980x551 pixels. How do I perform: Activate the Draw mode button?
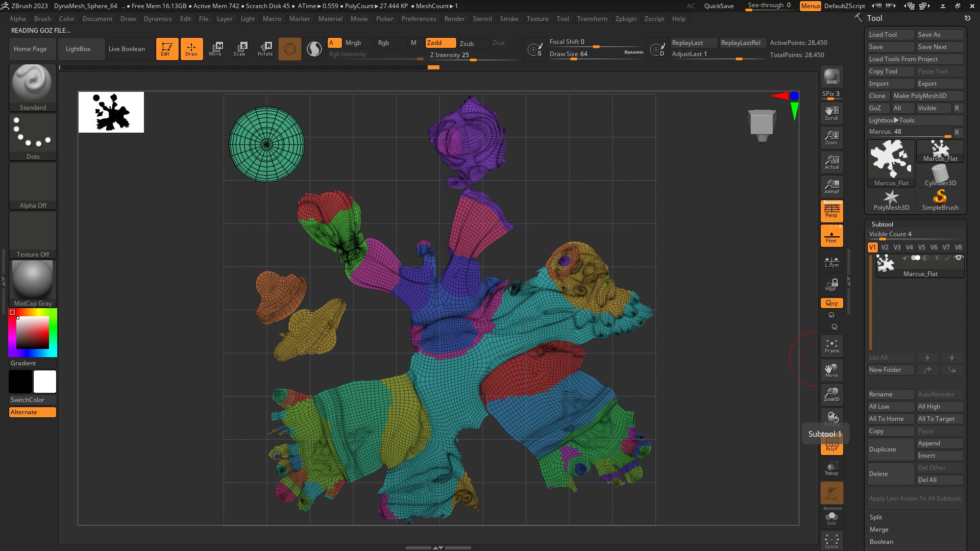[x=191, y=49]
